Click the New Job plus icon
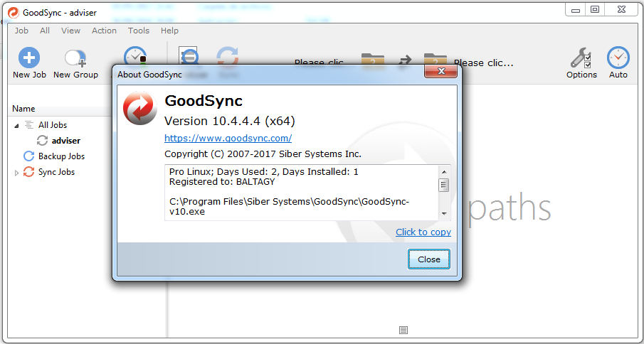Image resolution: width=644 pixels, height=344 pixels. pos(29,58)
